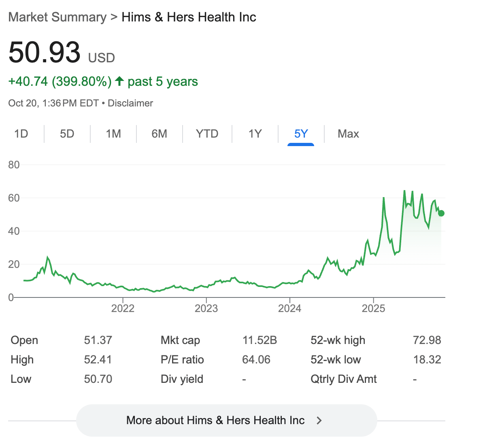Select the YTD range tab
The image size is (485, 448).
(207, 134)
